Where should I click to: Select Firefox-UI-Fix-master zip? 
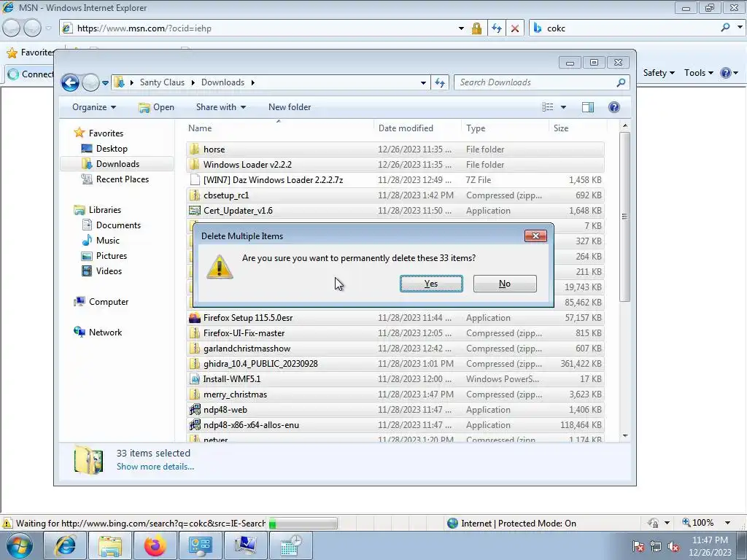[395, 332]
